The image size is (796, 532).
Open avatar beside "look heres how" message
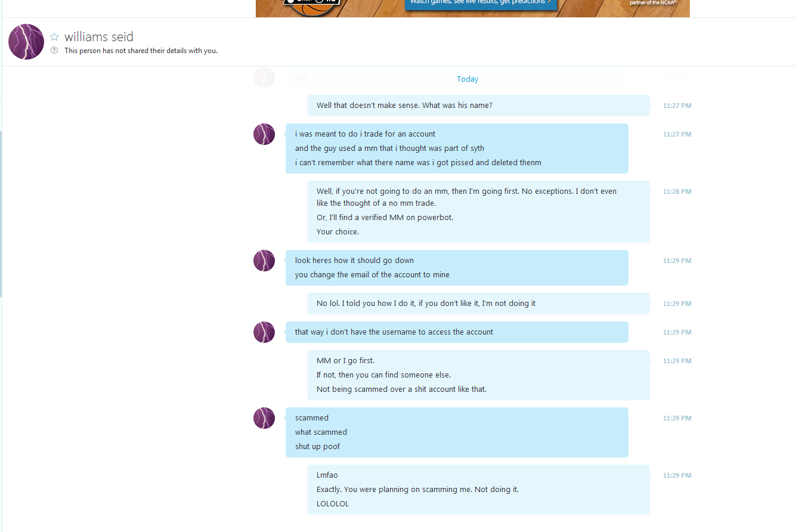(x=264, y=261)
